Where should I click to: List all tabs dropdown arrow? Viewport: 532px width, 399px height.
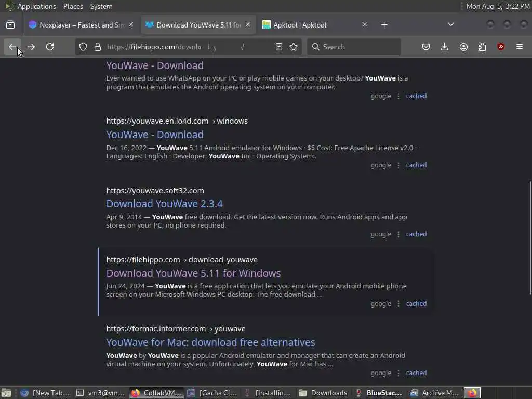coord(451,24)
